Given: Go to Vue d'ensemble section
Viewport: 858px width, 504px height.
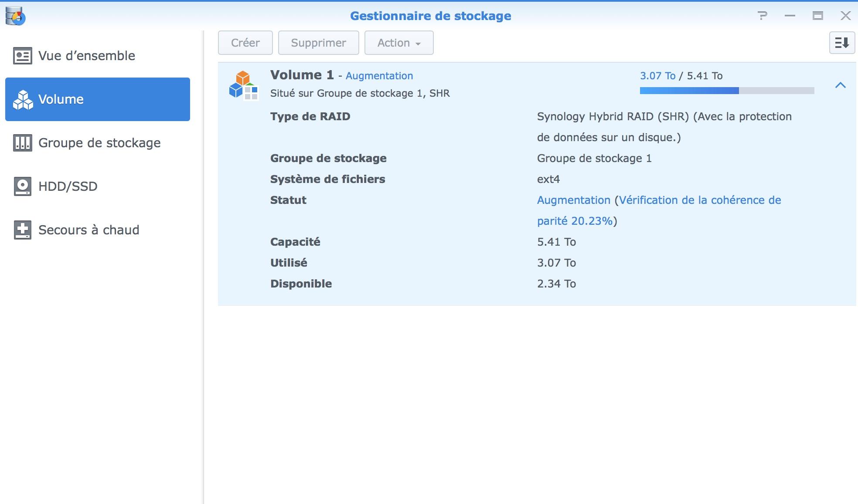Looking at the screenshot, I should click(86, 56).
